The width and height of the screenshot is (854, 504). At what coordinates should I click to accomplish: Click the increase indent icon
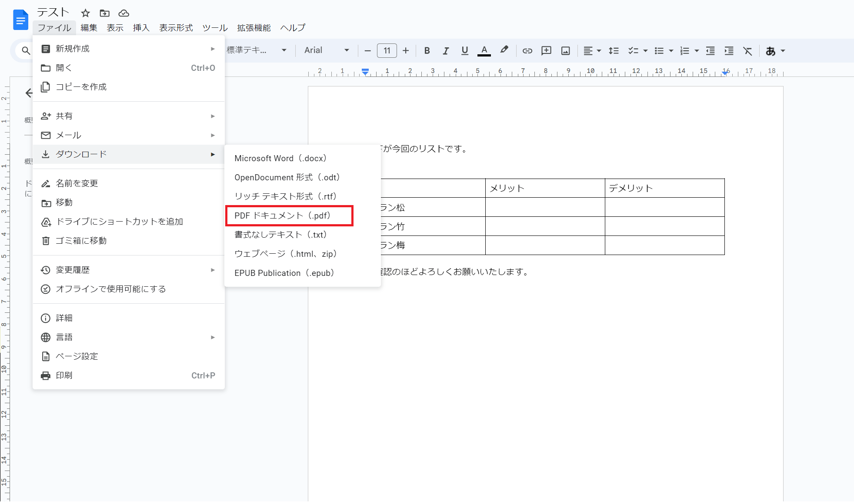[x=729, y=51]
